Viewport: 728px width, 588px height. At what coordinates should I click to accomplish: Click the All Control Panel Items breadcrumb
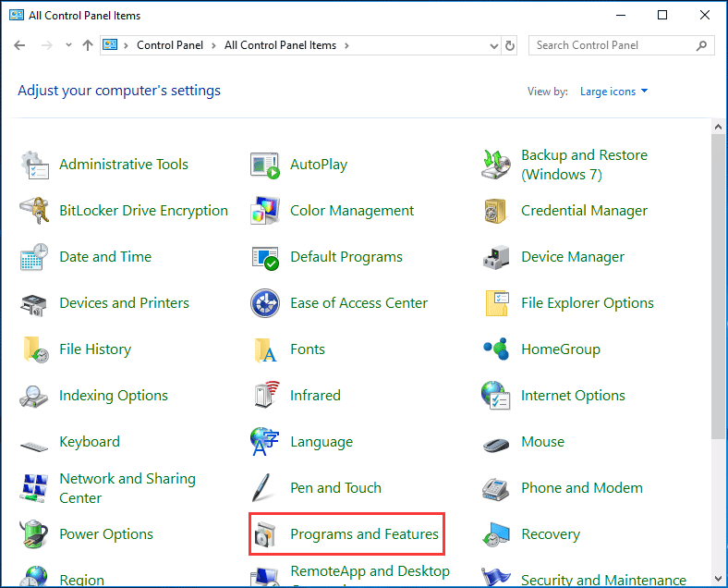tap(280, 45)
